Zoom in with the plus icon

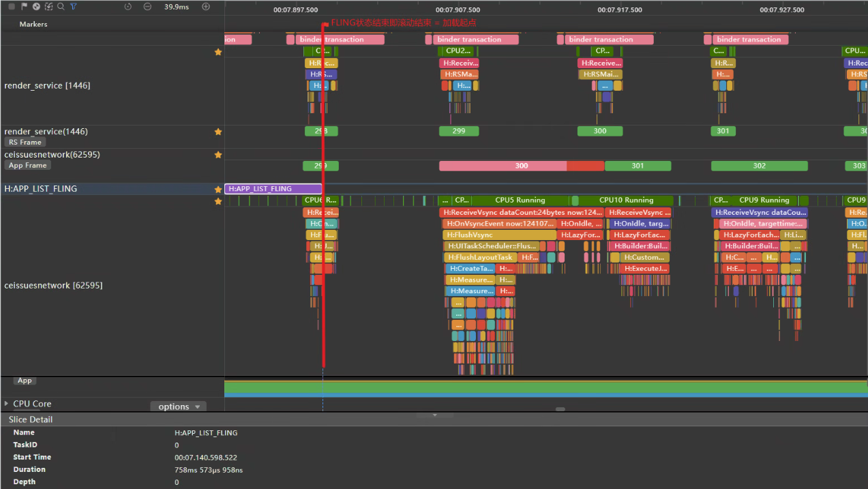206,6
